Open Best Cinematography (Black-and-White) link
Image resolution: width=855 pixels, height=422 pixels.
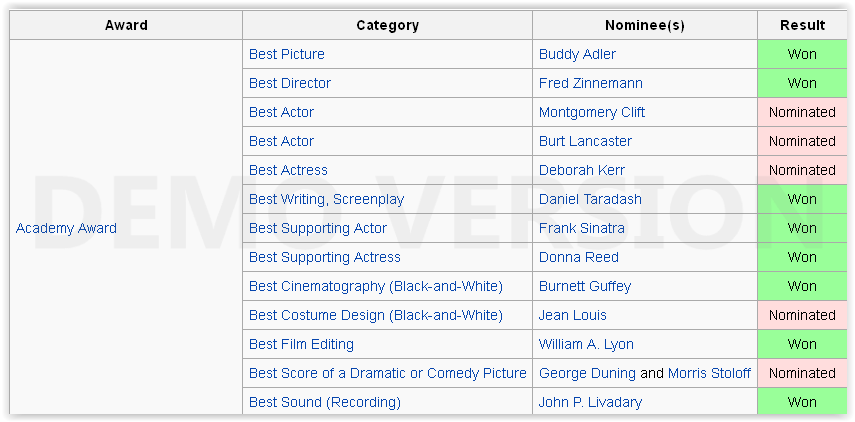coord(375,286)
